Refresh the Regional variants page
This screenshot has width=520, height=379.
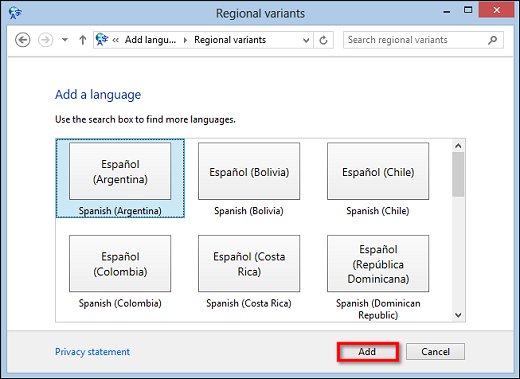click(x=323, y=40)
